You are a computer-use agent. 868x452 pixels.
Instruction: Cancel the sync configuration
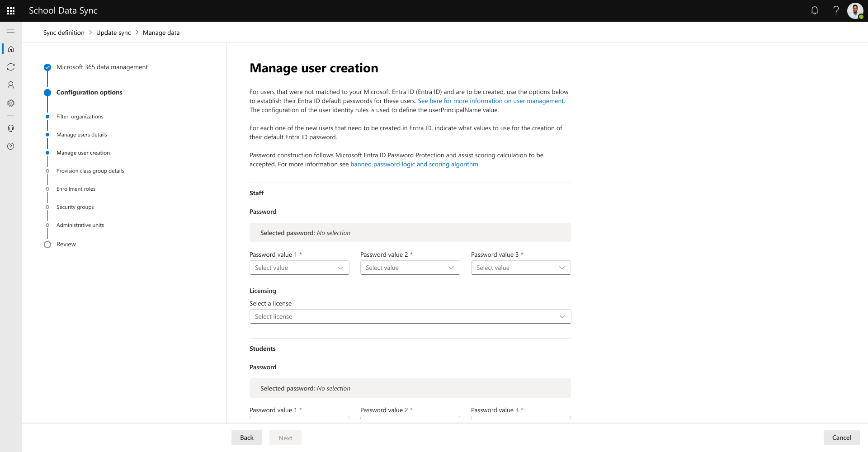(842, 438)
